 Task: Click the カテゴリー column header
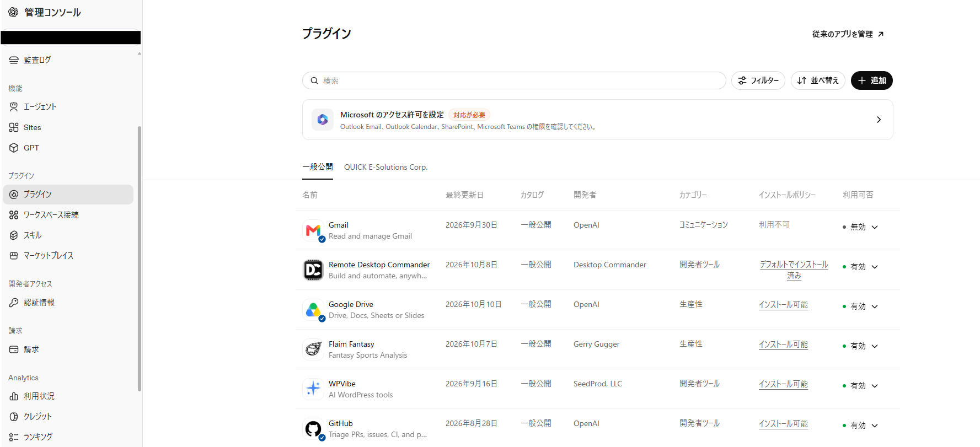(693, 195)
